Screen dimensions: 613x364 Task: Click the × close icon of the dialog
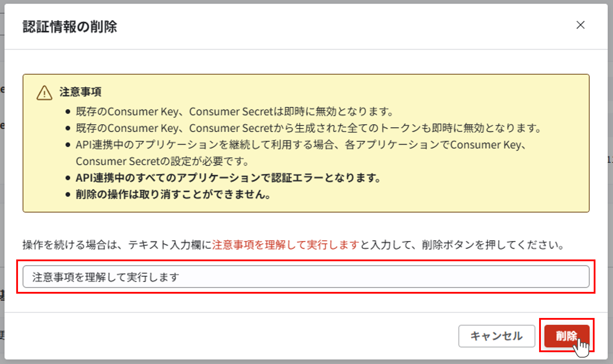click(581, 25)
